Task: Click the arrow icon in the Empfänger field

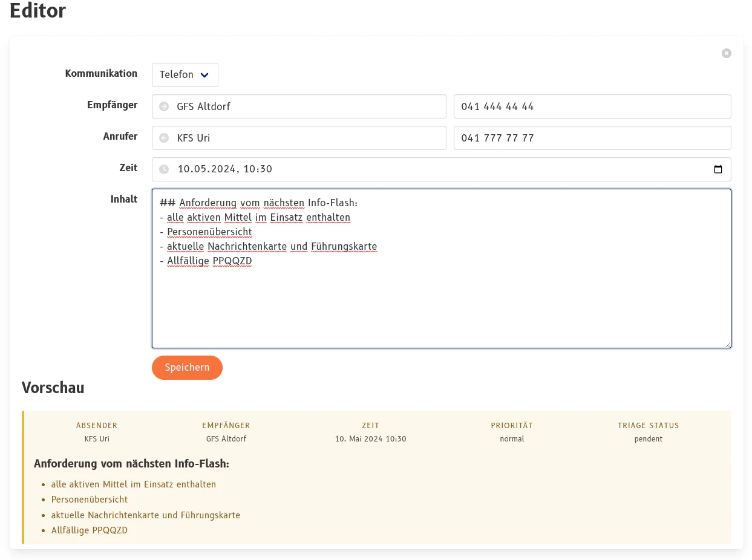Action: pos(164,106)
